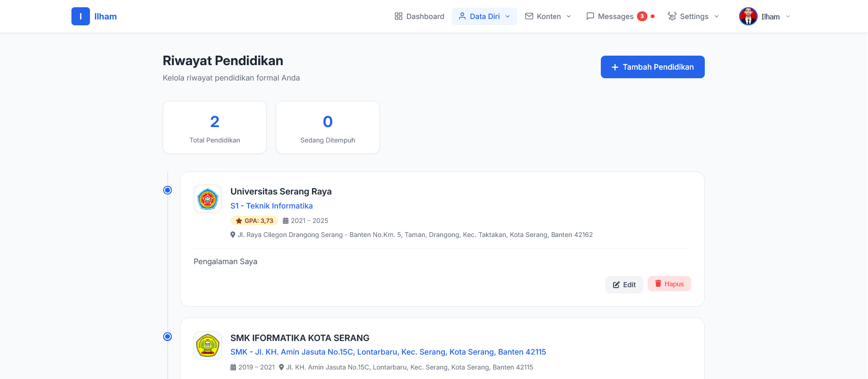Click the calendar icon beside 2019 – 2021
Image resolution: width=868 pixels, height=379 pixels.
pyautogui.click(x=233, y=367)
